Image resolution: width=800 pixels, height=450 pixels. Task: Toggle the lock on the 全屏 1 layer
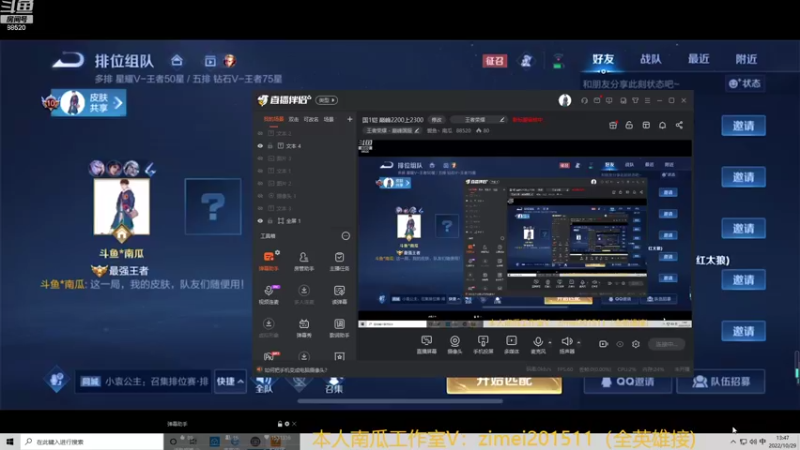click(270, 221)
